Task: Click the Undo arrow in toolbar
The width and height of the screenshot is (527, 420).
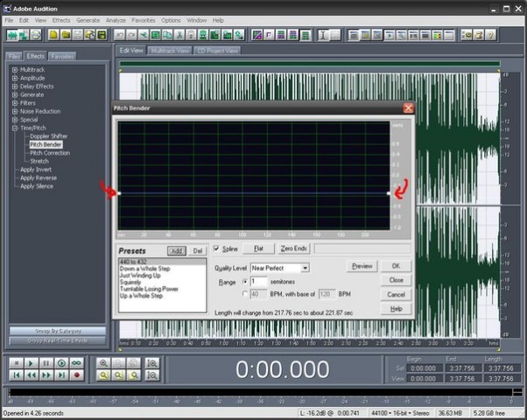Action: [x=120, y=35]
